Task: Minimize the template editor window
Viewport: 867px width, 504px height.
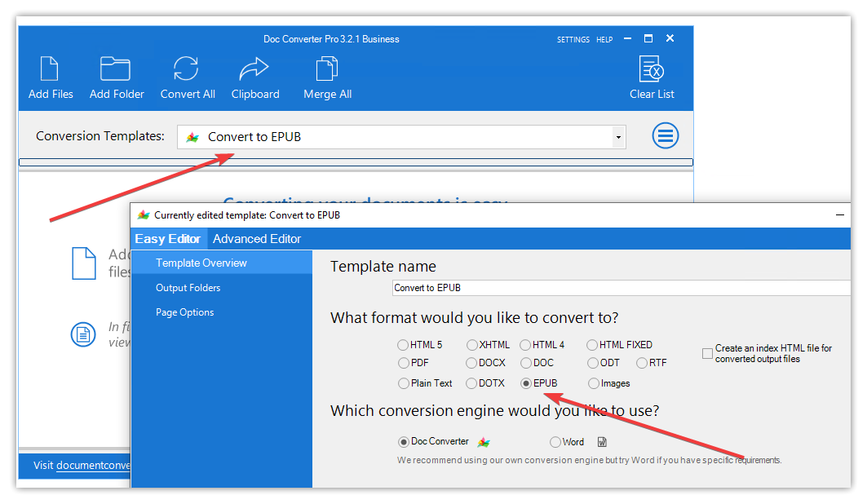Action: pyautogui.click(x=840, y=214)
